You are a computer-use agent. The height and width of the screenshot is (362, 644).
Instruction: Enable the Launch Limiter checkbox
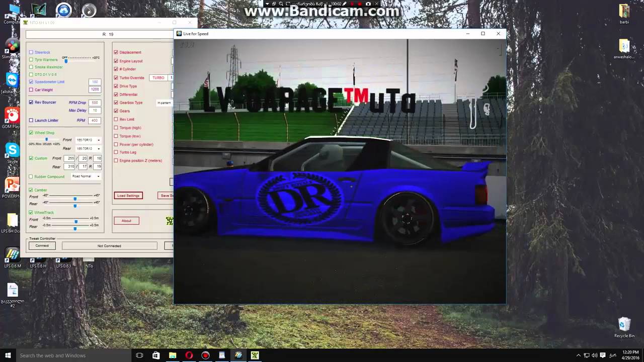(x=31, y=120)
